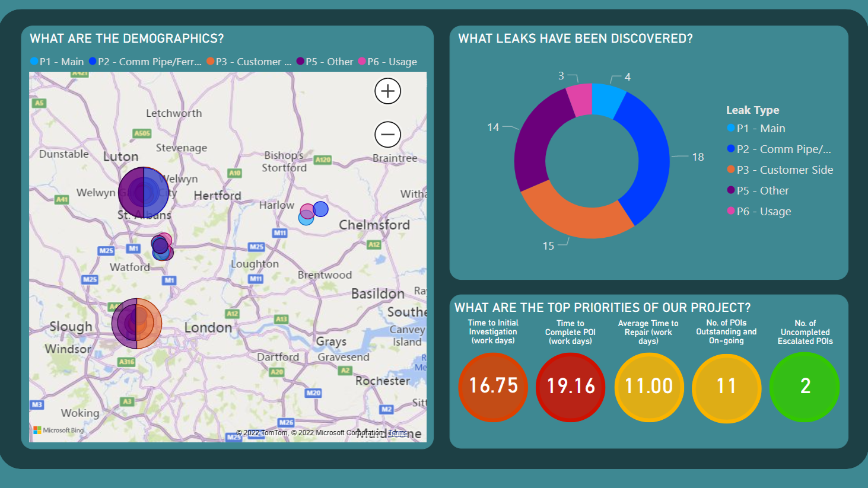Click the donut data label 18
Viewport: 868px width, 488px height.
click(698, 157)
